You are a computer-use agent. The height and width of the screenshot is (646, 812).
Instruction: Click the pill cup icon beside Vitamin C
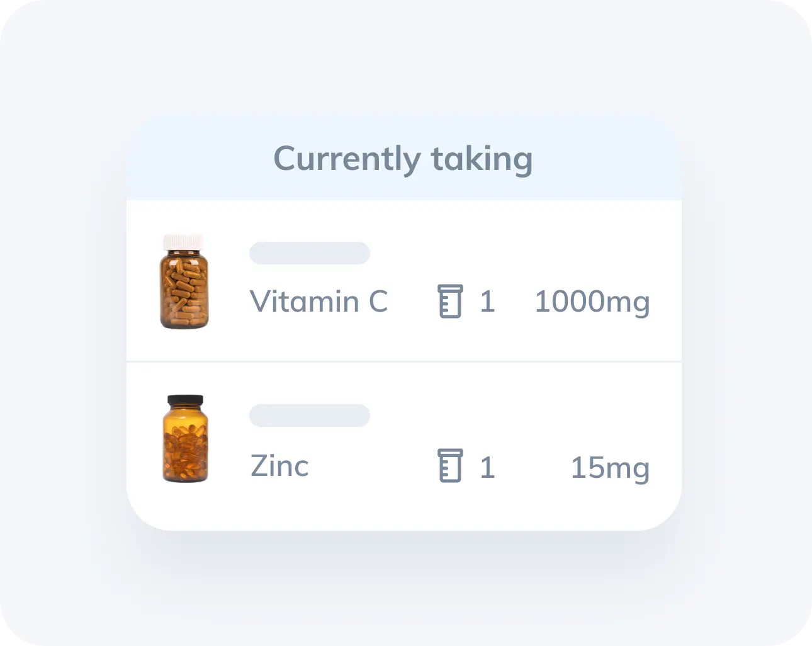[x=450, y=301]
